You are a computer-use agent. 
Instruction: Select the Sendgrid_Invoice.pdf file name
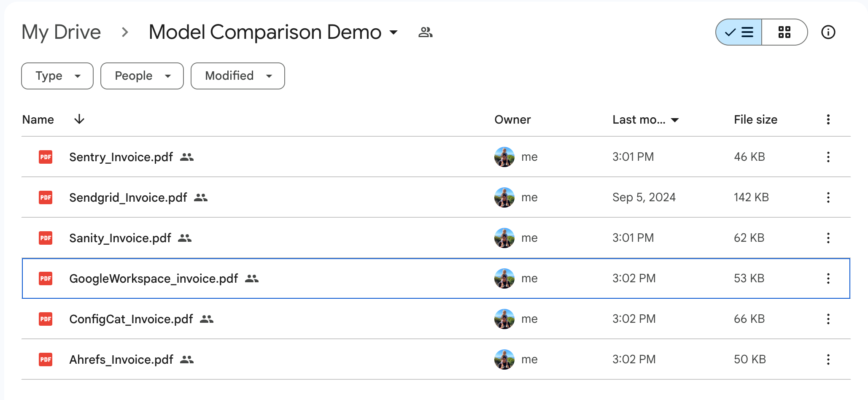128,197
